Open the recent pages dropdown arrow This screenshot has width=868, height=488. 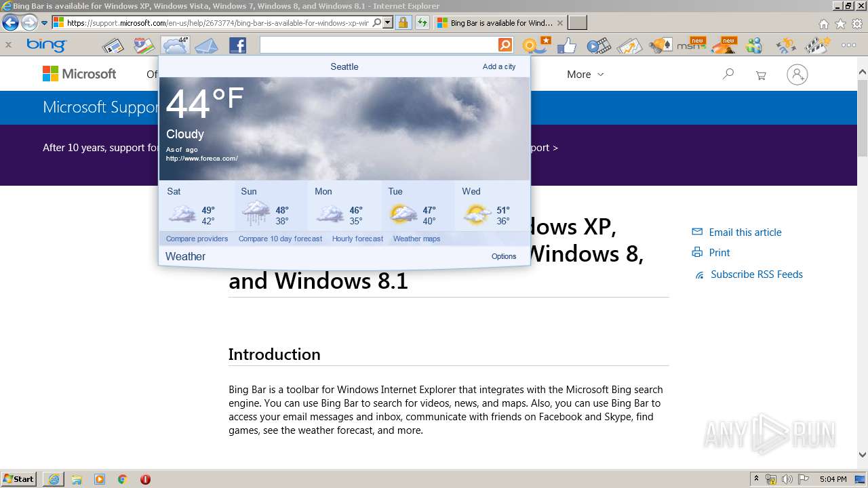click(x=44, y=22)
